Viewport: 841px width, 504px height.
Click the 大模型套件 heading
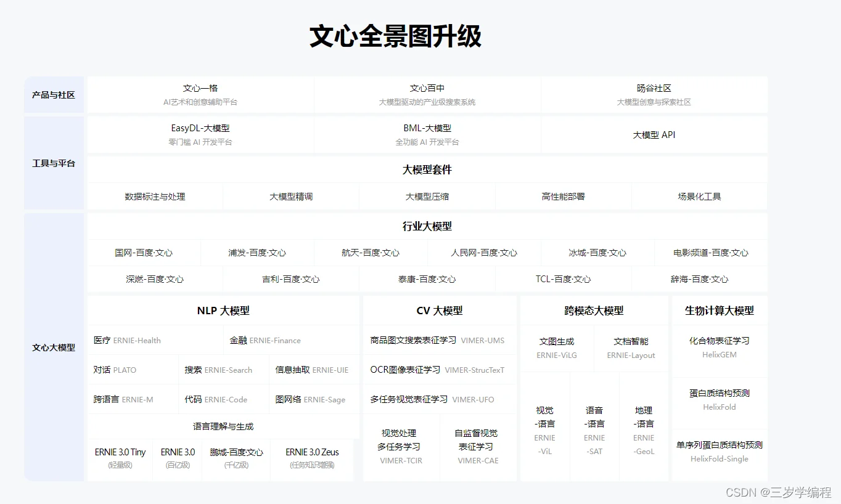click(427, 169)
